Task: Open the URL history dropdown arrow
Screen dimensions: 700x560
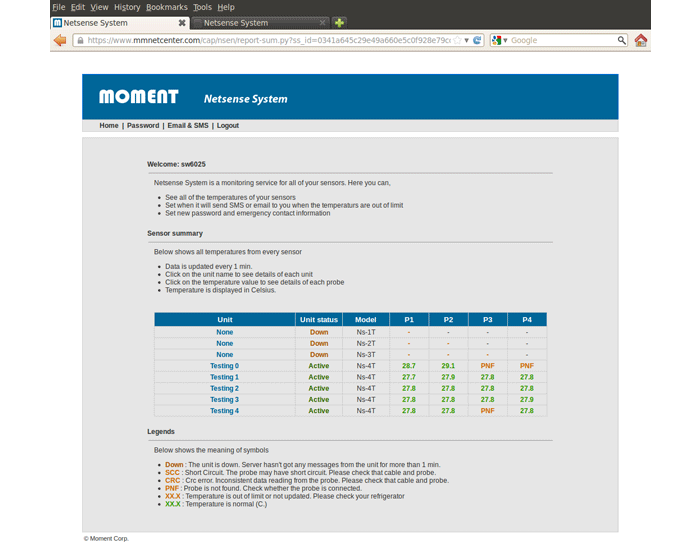Action: [x=467, y=40]
